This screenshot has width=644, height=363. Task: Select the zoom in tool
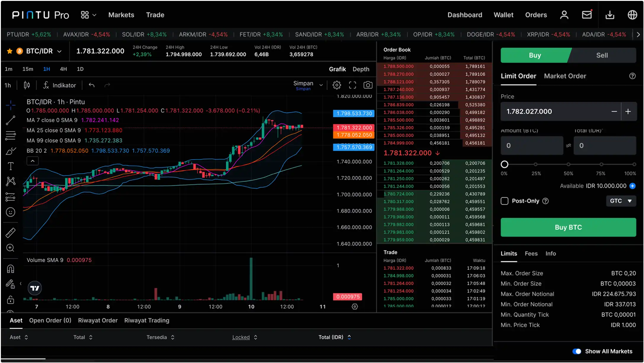(x=11, y=248)
